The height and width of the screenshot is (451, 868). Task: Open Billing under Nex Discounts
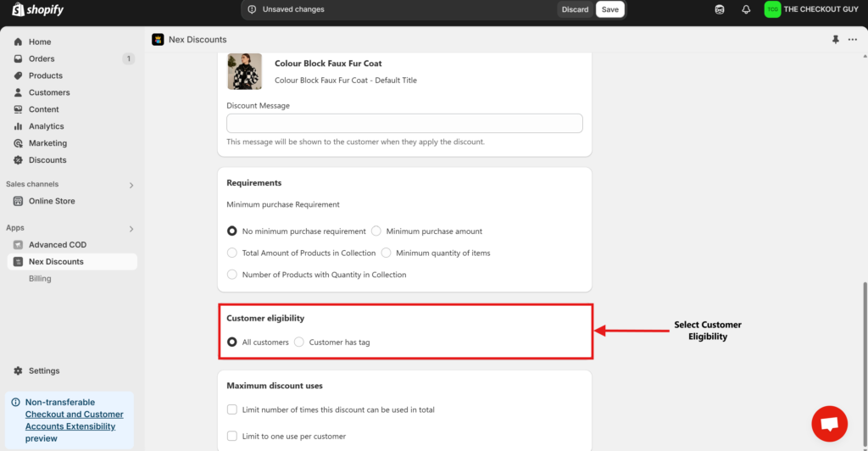coord(40,278)
